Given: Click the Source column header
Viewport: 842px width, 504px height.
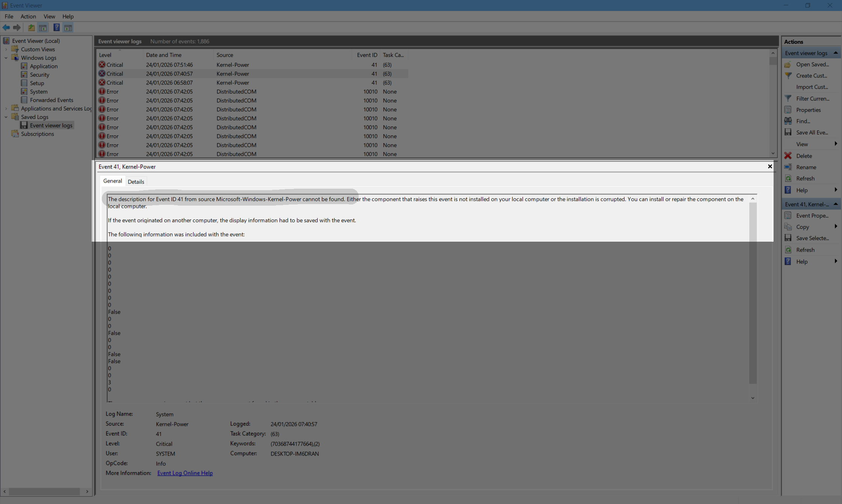Looking at the screenshot, I should [283, 55].
